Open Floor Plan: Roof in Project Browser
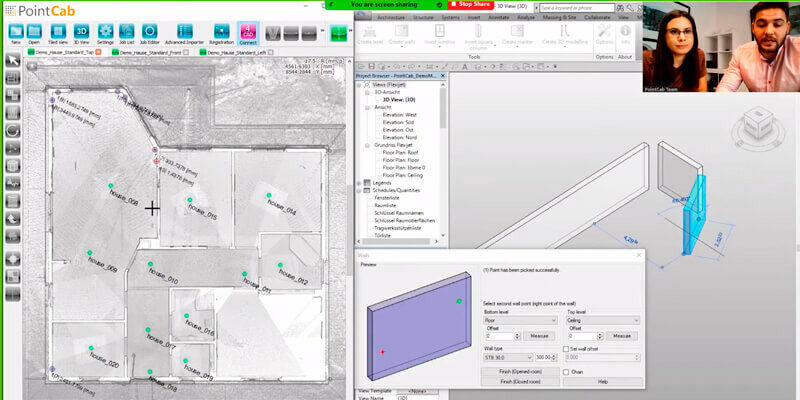This screenshot has height=400, width=800. pos(401,153)
